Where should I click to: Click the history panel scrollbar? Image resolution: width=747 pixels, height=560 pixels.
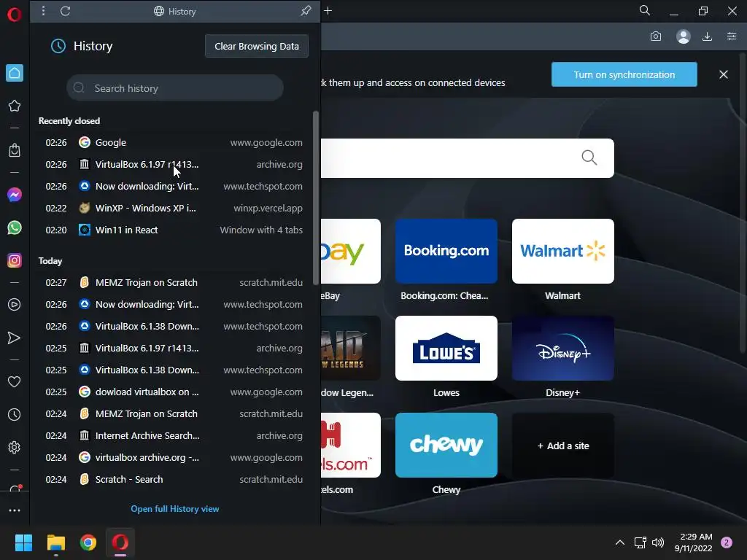[x=315, y=198]
